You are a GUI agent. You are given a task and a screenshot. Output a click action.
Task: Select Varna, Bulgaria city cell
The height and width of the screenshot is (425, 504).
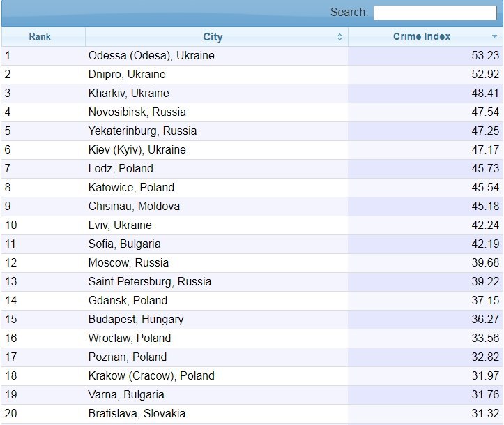point(217,395)
